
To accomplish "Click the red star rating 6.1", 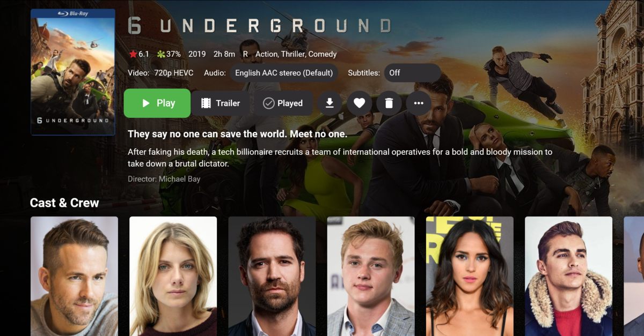I will (138, 54).
